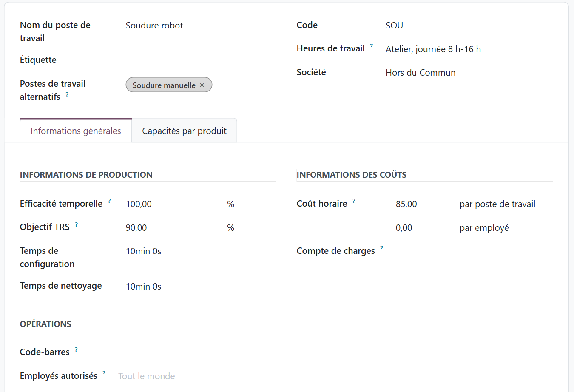Image resolution: width=574 pixels, height=392 pixels.
Task: Click the 'Nom du poste de travail' label
Action: (x=55, y=31)
